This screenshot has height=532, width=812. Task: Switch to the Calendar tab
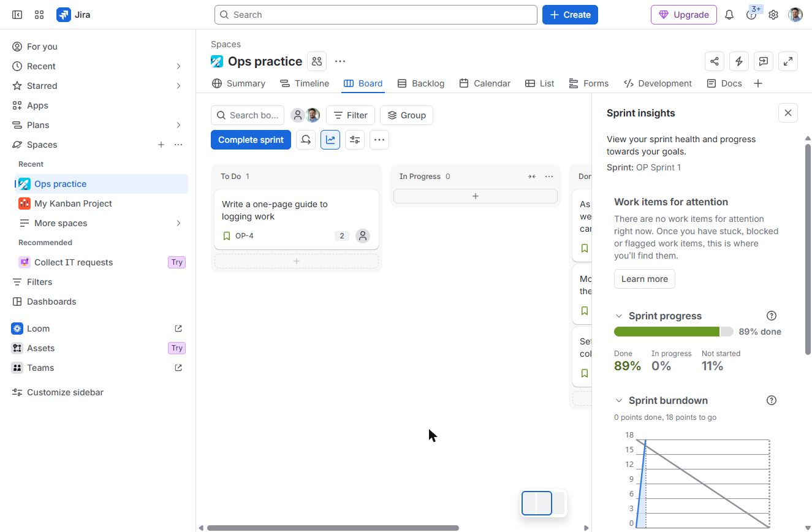coord(485,83)
